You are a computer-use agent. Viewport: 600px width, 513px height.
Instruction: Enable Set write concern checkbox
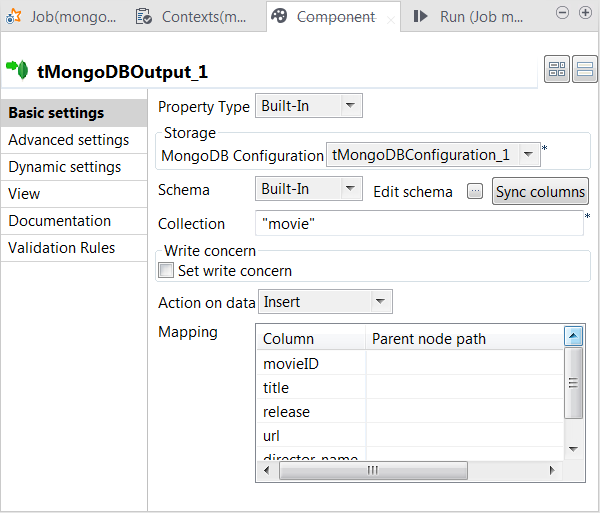tap(166, 270)
